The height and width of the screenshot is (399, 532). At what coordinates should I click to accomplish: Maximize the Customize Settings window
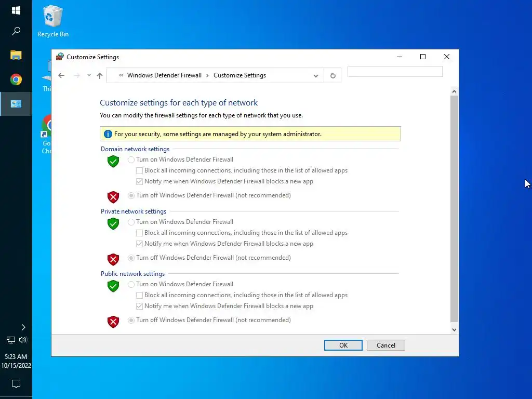pyautogui.click(x=423, y=57)
